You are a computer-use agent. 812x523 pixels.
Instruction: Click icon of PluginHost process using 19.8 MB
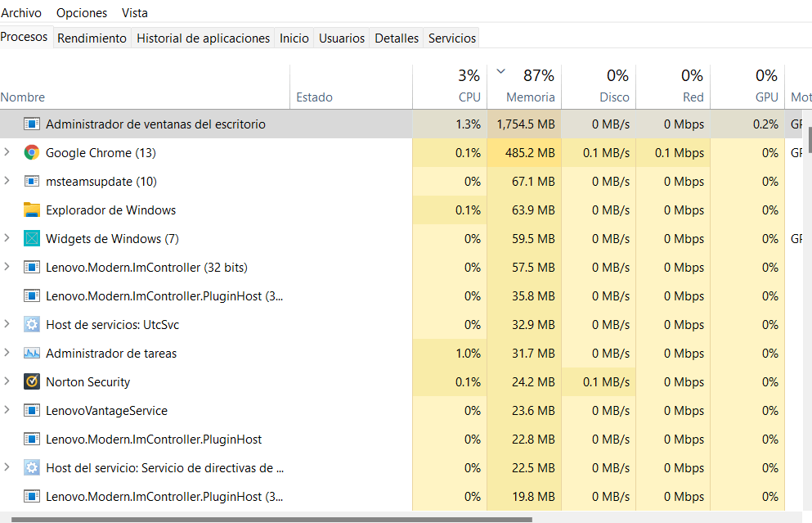click(32, 496)
